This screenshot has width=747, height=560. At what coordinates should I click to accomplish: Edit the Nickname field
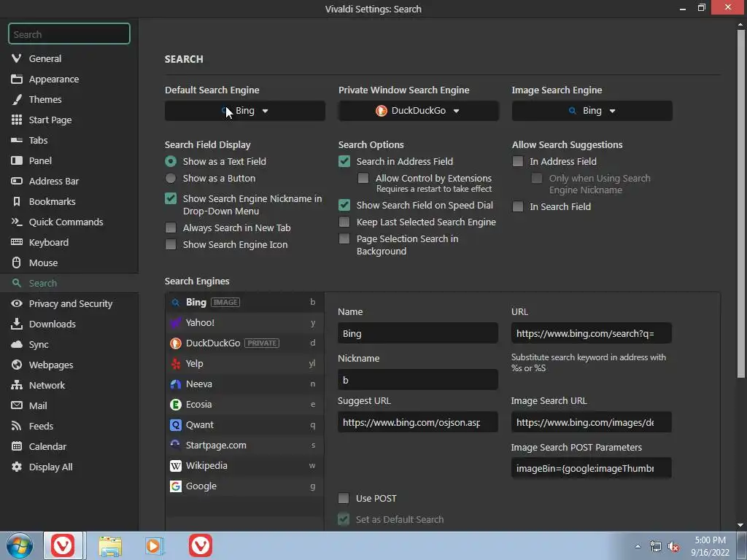coord(418,379)
